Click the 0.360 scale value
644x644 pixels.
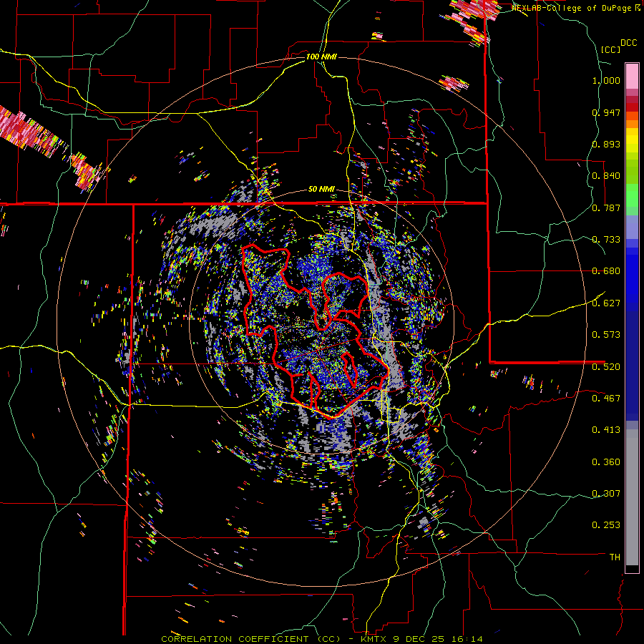point(606,462)
